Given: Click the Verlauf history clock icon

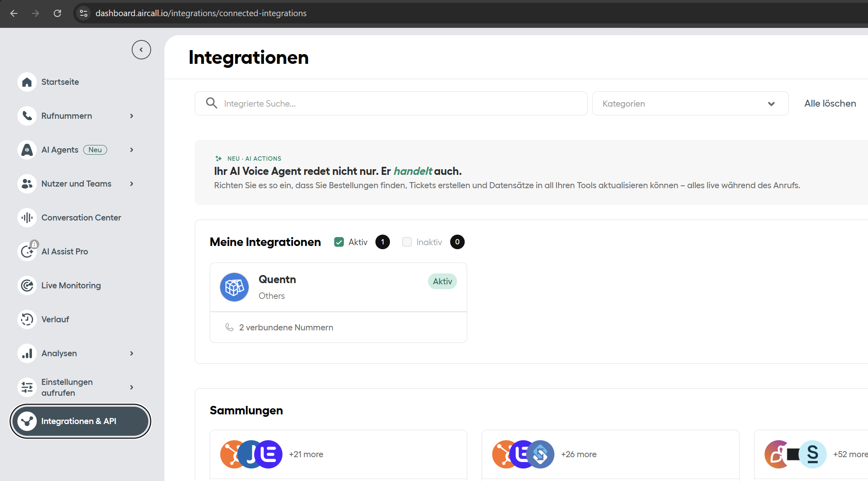Looking at the screenshot, I should (27, 319).
